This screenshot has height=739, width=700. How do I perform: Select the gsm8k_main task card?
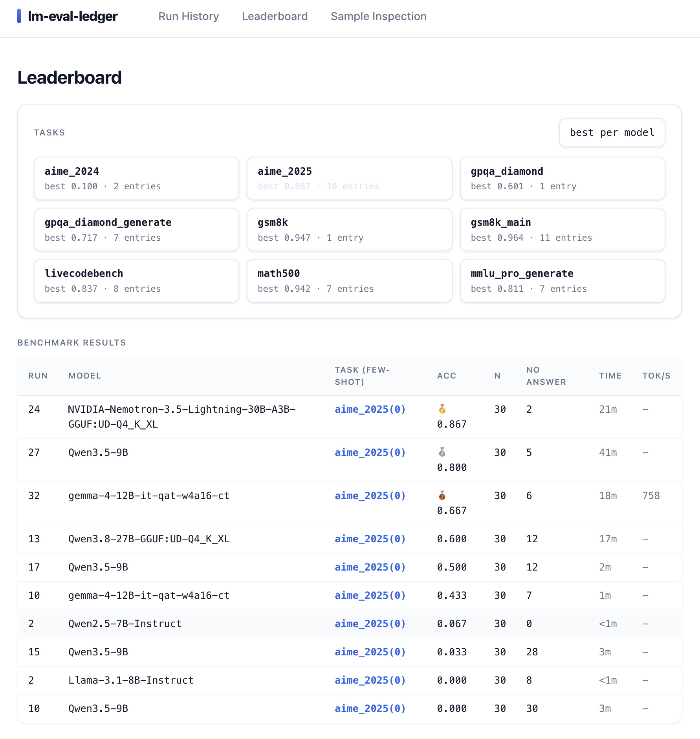coord(563,230)
